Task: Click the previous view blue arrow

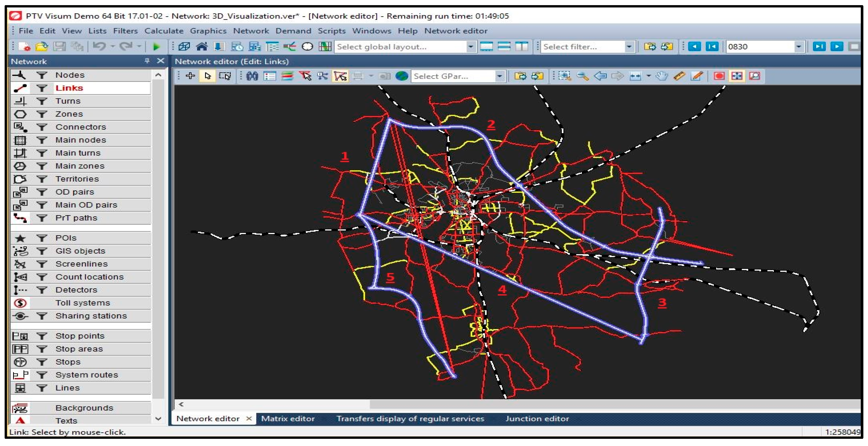Action: (600, 76)
